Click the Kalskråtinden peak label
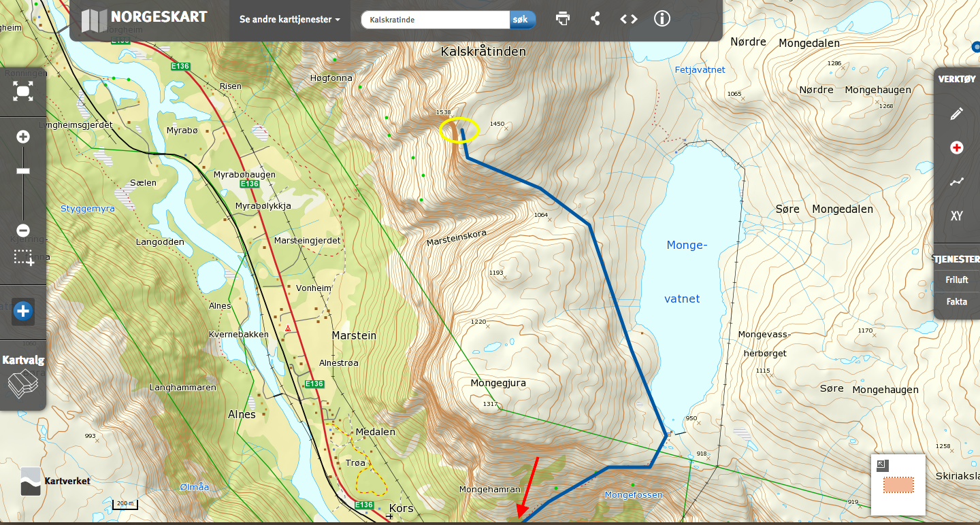 (483, 51)
